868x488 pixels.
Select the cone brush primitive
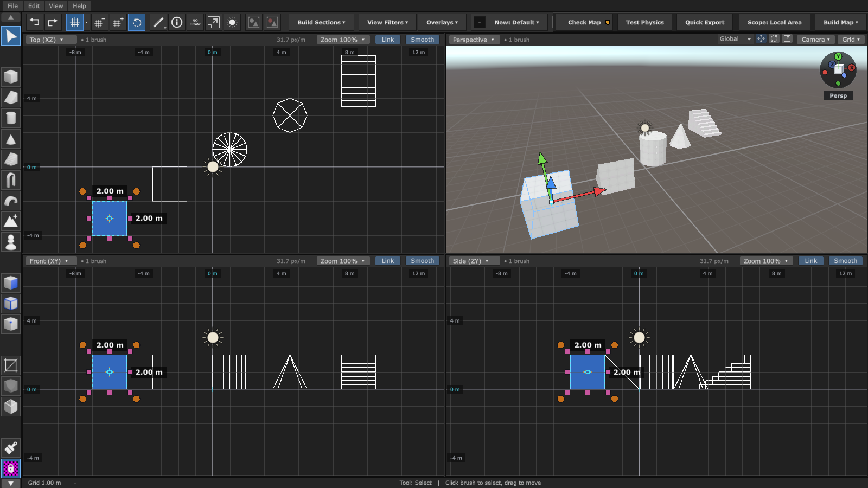[x=11, y=139]
